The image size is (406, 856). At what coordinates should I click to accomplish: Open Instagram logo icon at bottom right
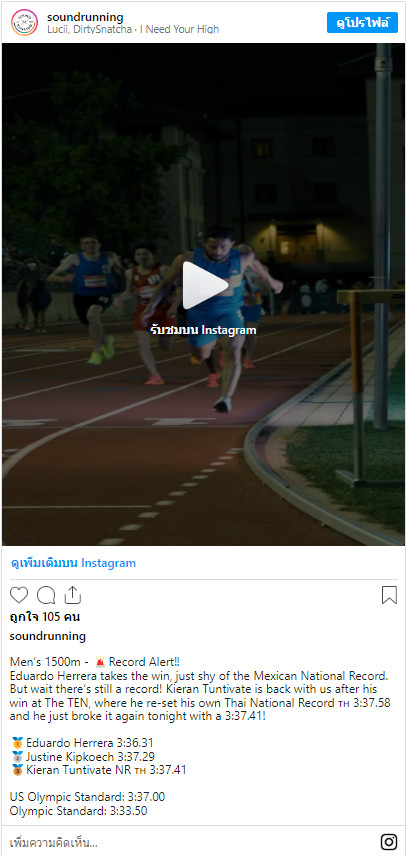[x=389, y=842]
